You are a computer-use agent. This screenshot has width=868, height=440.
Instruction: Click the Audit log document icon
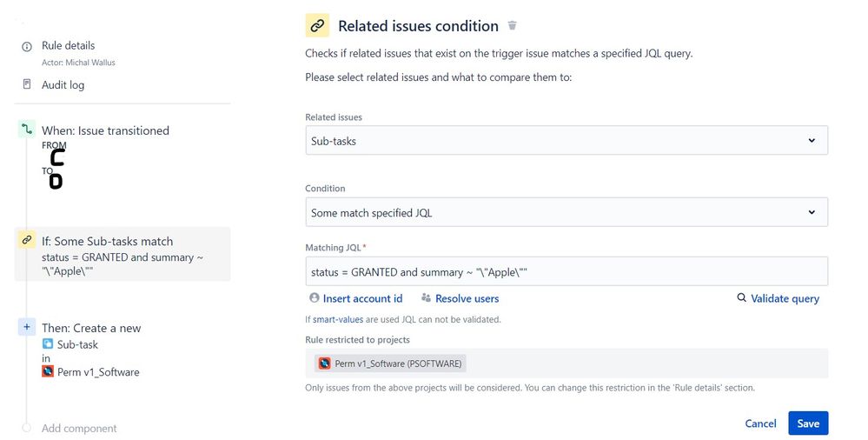27,84
